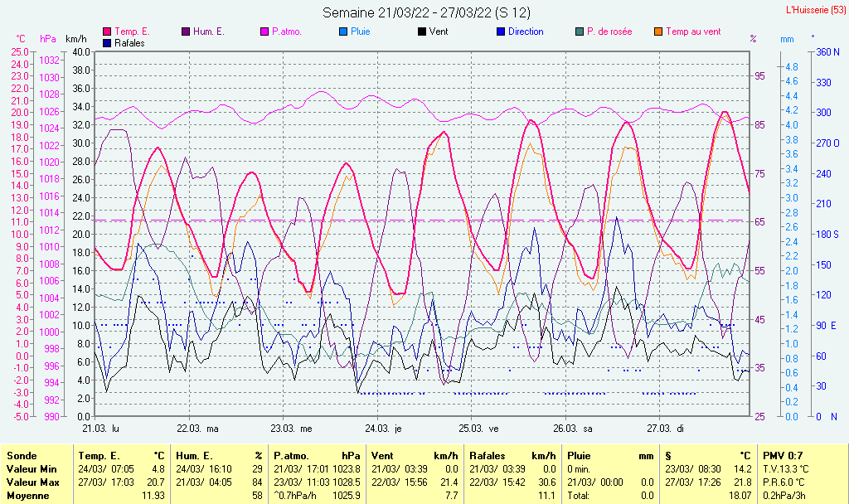Select the "22.03. ma" date label
The height and width of the screenshot is (504, 849).
point(197,429)
